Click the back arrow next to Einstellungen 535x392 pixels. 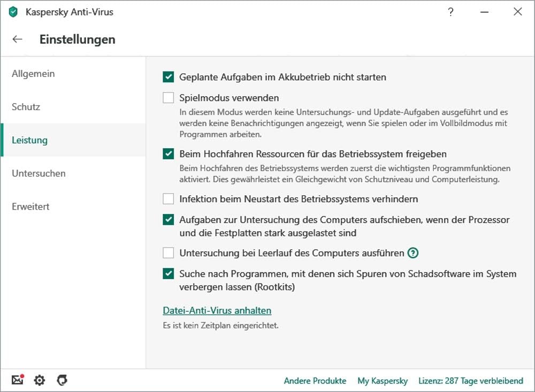18,39
